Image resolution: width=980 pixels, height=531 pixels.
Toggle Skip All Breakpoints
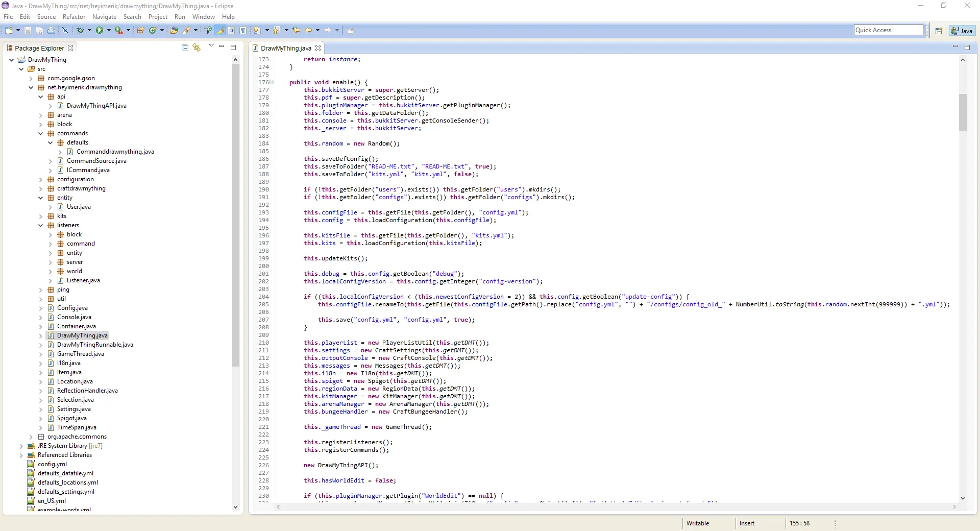(x=65, y=31)
